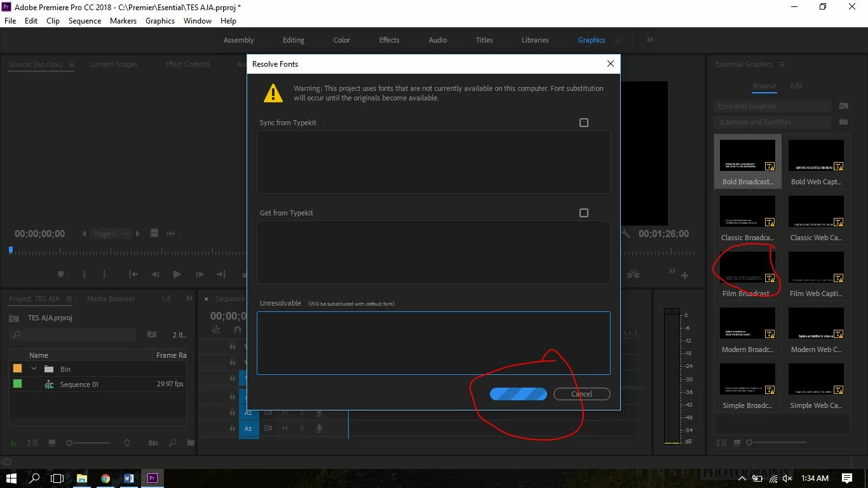
Task: Tick the Get from Typekit checkbox
Action: click(584, 213)
